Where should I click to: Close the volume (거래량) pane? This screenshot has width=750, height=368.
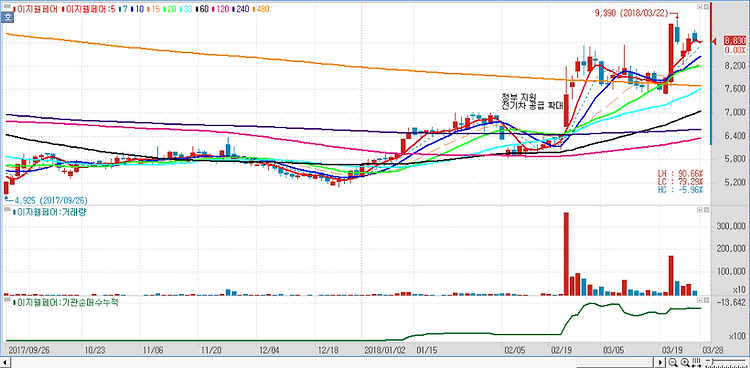click(x=706, y=211)
